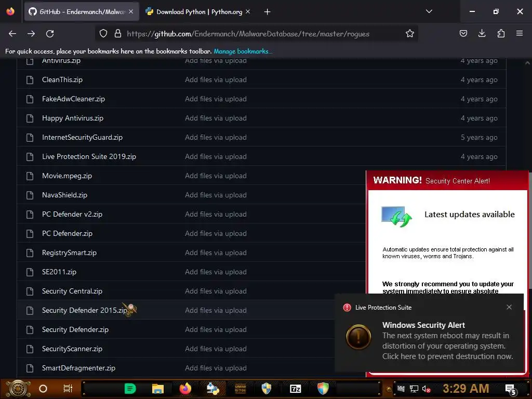Open Task View on the taskbar
This screenshot has width=532, height=399.
(x=68, y=389)
